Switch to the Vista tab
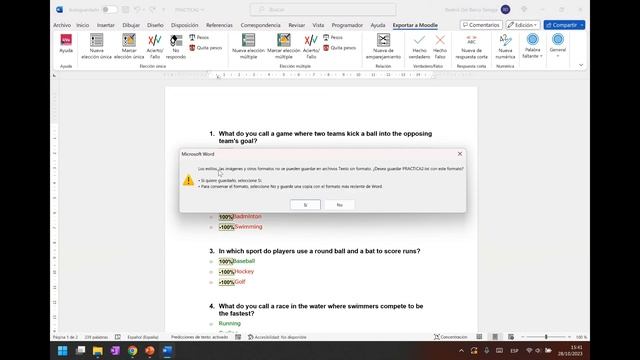The image size is (640, 360). click(x=318, y=25)
